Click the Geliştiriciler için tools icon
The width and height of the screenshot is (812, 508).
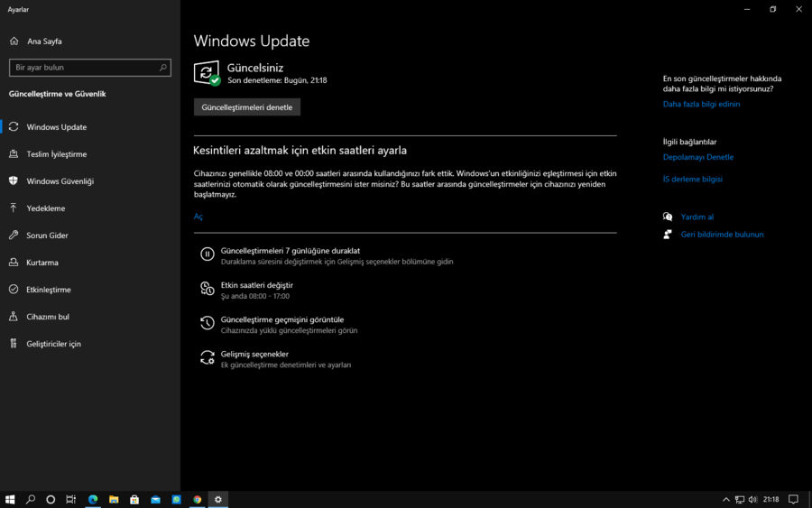[x=14, y=343]
